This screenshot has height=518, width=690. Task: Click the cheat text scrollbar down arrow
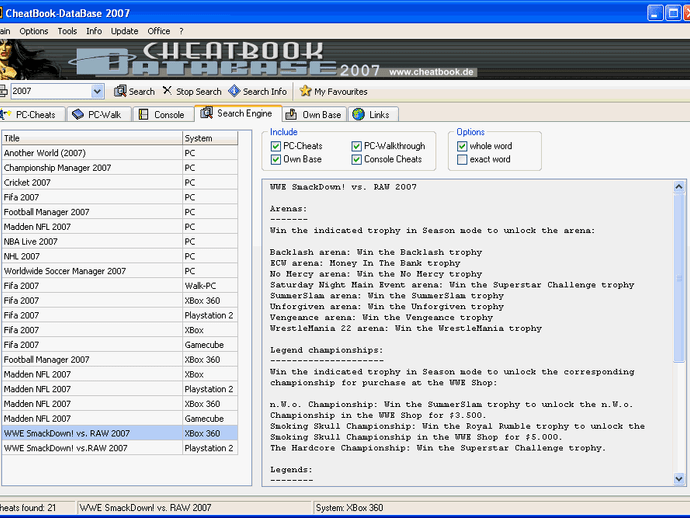[x=679, y=478]
